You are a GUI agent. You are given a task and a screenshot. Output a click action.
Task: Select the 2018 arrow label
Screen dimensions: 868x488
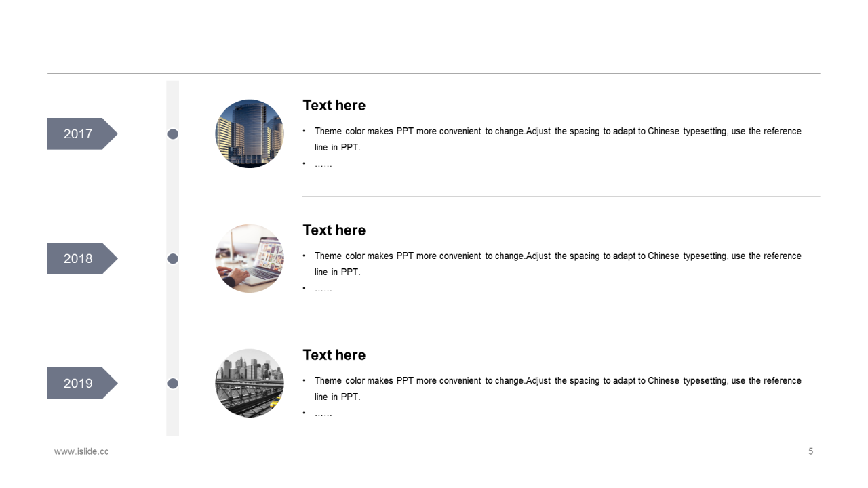(82, 258)
